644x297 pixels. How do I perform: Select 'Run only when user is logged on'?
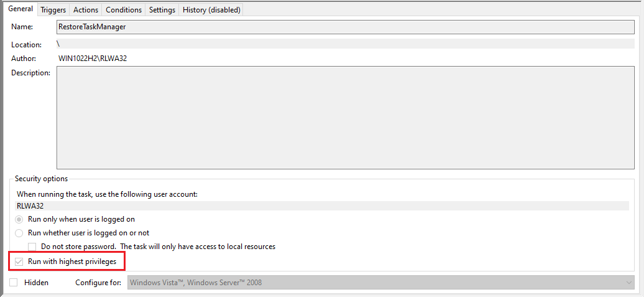click(x=19, y=219)
